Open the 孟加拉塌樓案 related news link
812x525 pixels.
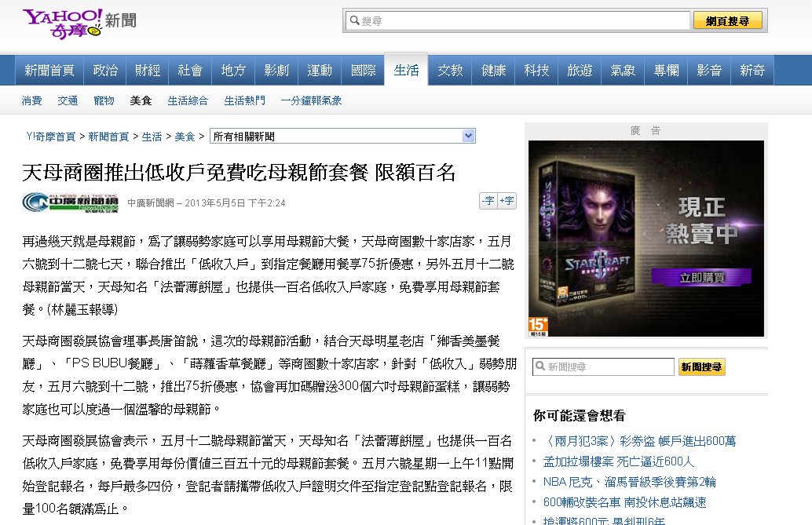(619, 461)
